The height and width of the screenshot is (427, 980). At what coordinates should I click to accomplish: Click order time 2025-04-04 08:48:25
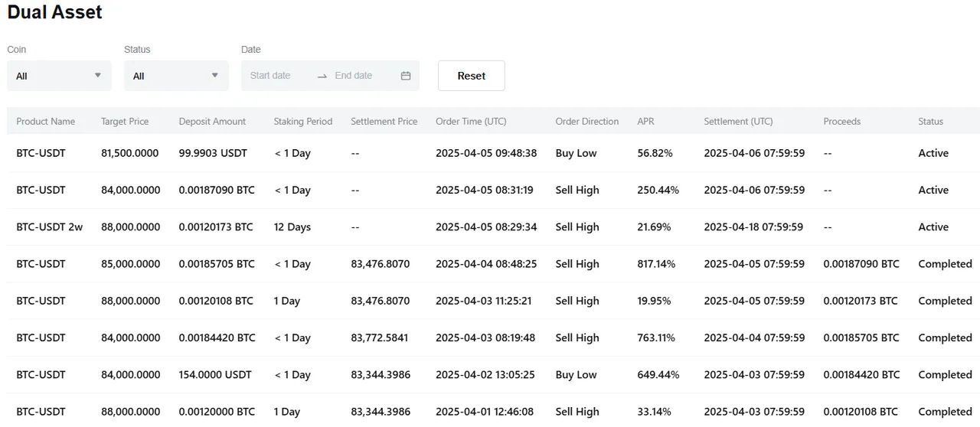point(486,264)
